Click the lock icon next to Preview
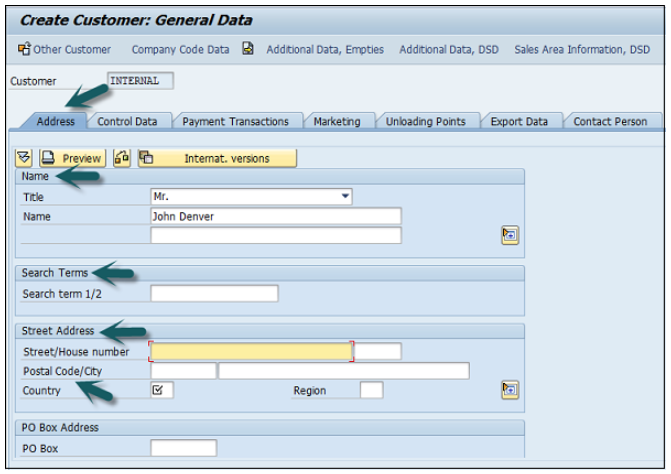 coord(122,158)
